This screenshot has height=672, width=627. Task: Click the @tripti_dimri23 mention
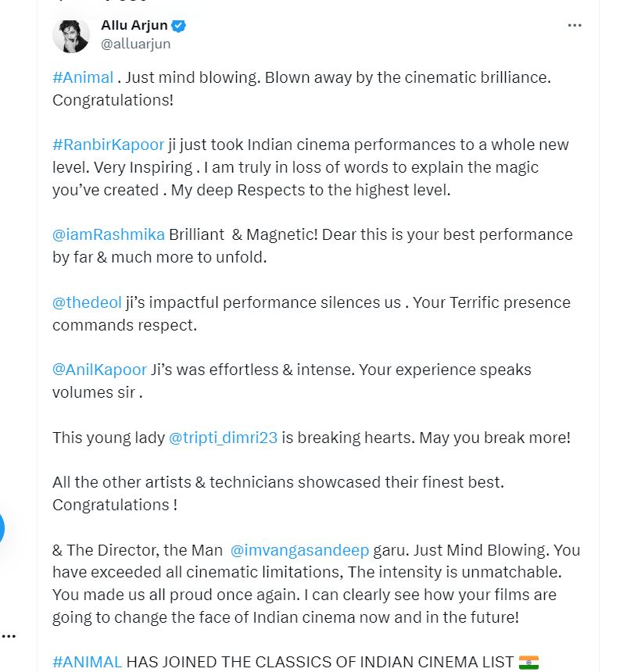pos(223,438)
